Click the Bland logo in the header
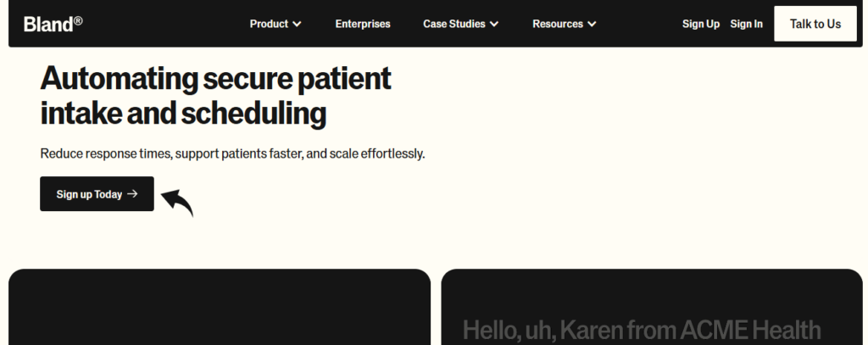This screenshot has height=345, width=868. (x=47, y=24)
